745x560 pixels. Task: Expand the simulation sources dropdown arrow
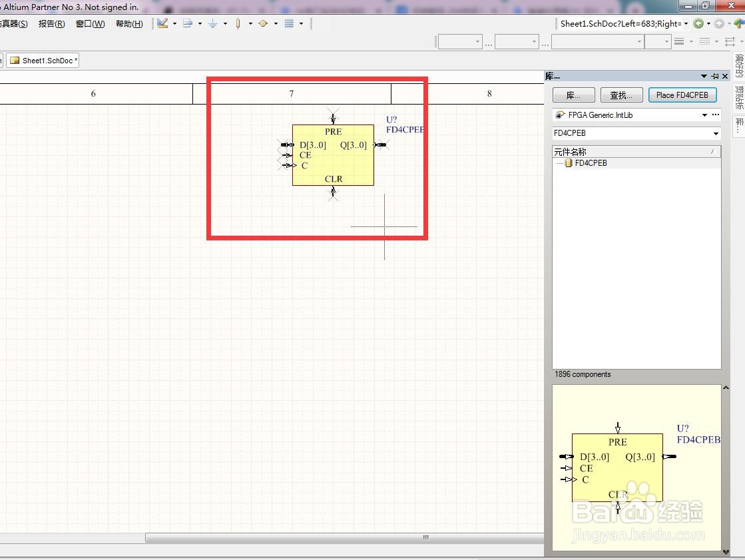[276, 23]
